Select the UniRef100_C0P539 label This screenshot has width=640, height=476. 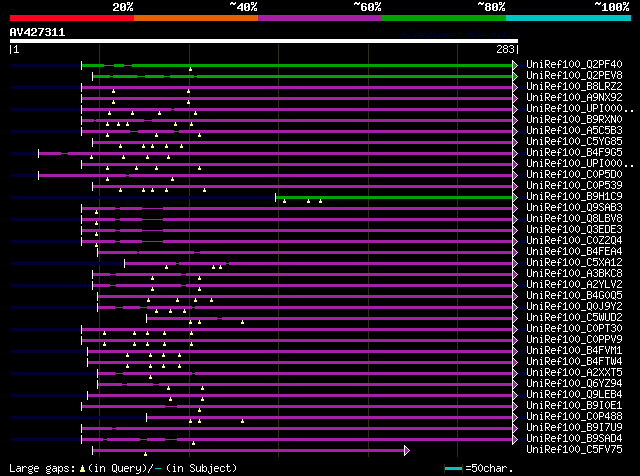pyautogui.click(x=574, y=185)
